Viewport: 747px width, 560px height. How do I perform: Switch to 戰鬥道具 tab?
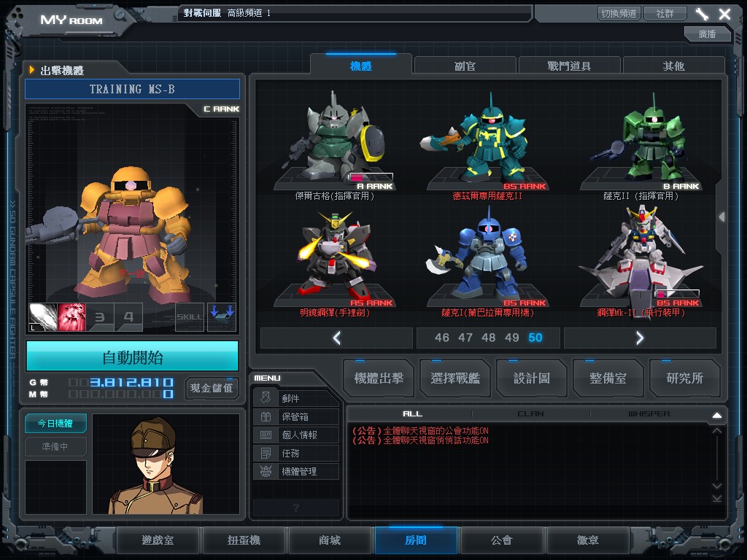tap(569, 66)
